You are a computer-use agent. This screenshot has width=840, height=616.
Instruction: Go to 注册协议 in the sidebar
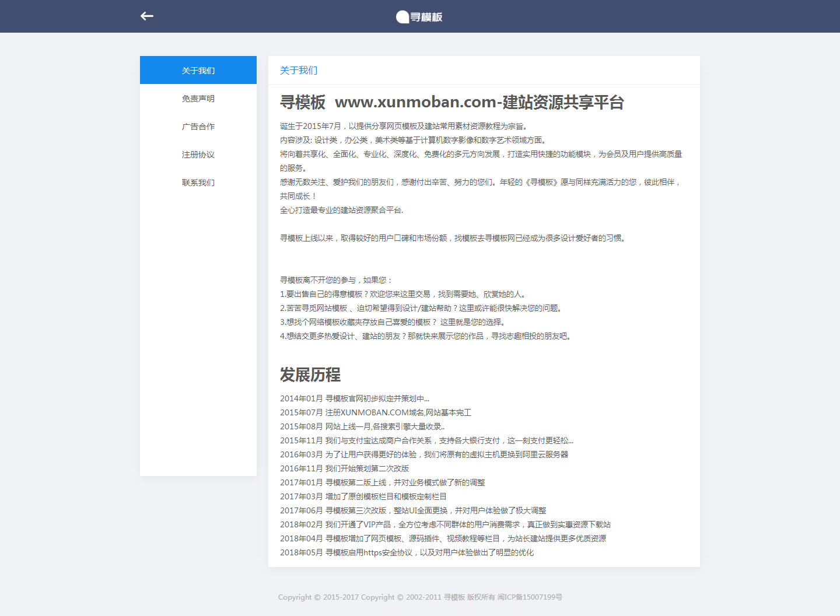tap(198, 155)
